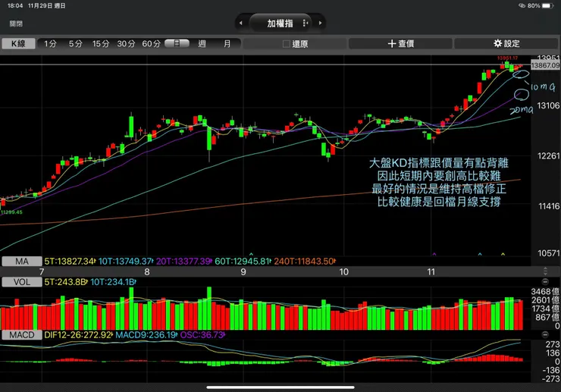
Task: Select the MACD9:236.19 value
Action: coord(146,335)
